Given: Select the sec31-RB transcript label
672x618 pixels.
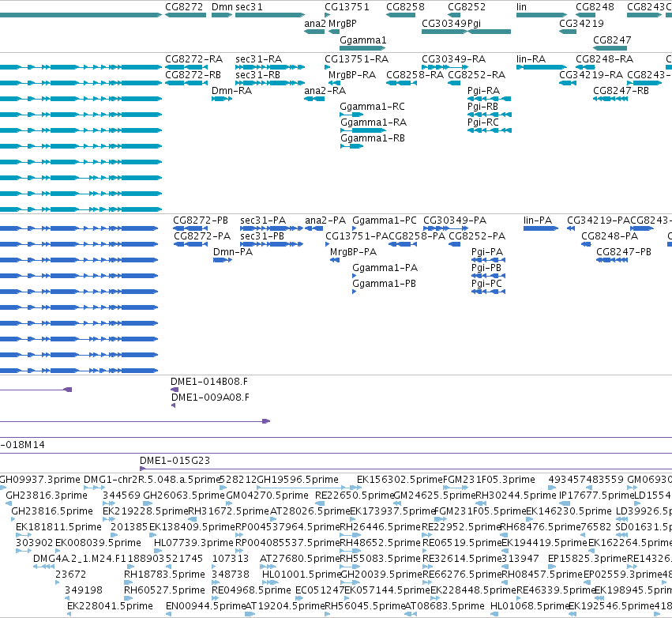Looking at the screenshot, I should pos(257,75).
